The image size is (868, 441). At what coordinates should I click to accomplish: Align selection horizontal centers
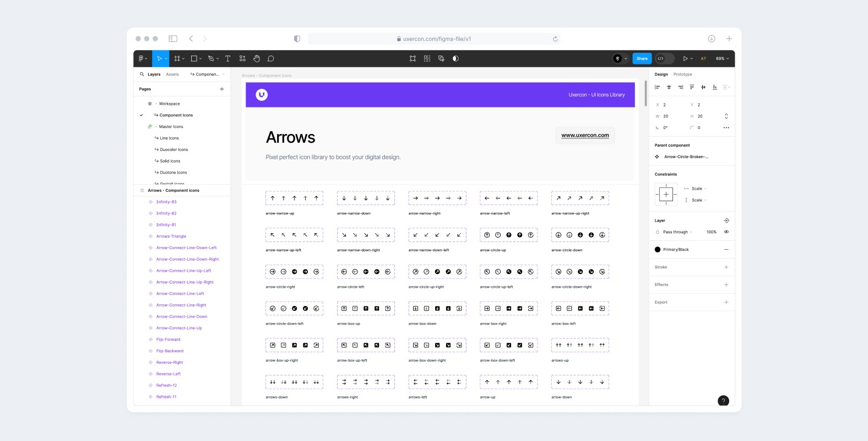pyautogui.click(x=669, y=87)
